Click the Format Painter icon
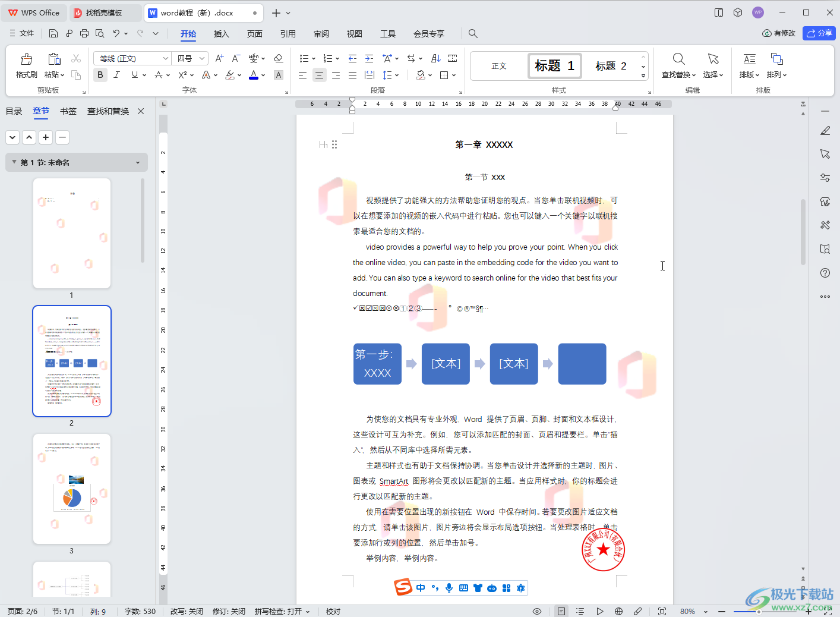This screenshot has height=617, width=840. (x=26, y=59)
